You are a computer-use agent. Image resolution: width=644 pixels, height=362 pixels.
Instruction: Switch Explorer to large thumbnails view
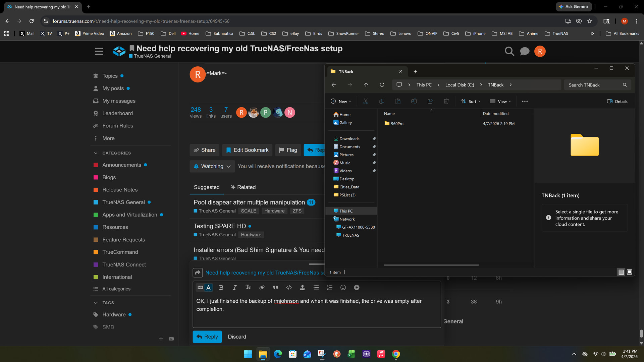[x=629, y=272]
